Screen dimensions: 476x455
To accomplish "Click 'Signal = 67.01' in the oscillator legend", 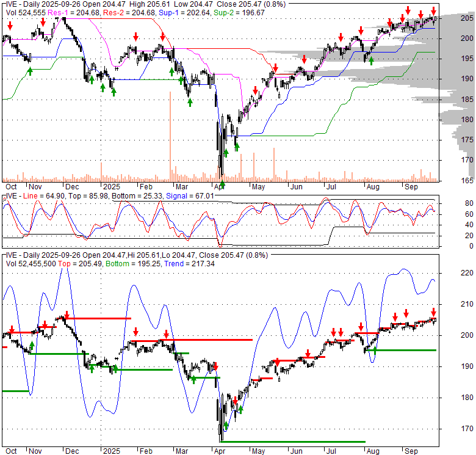I will [x=190, y=196].
